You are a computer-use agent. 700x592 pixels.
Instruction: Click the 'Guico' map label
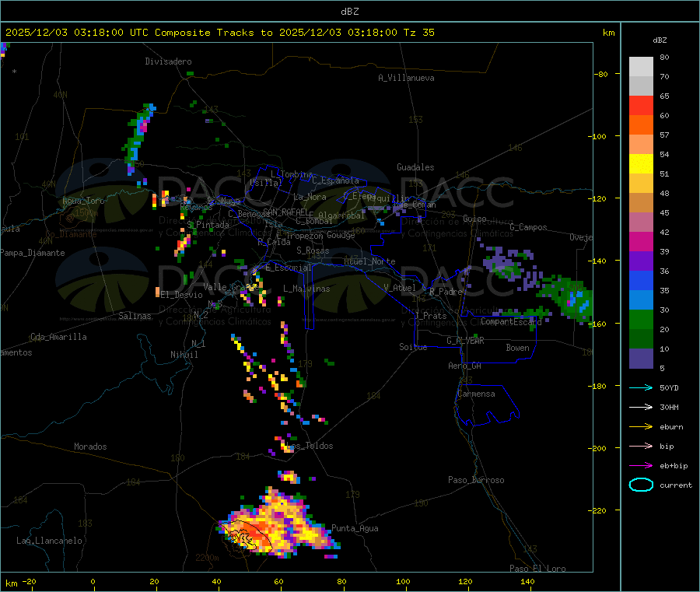click(474, 219)
